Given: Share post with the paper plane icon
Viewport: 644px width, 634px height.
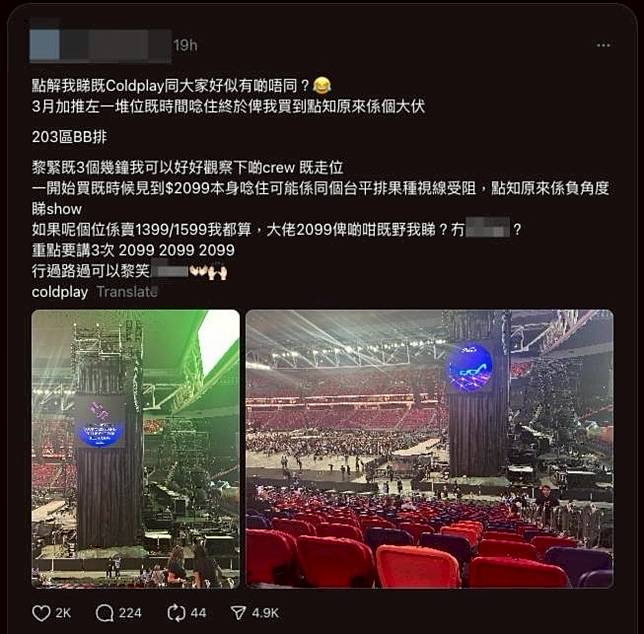Looking at the screenshot, I should tap(238, 613).
